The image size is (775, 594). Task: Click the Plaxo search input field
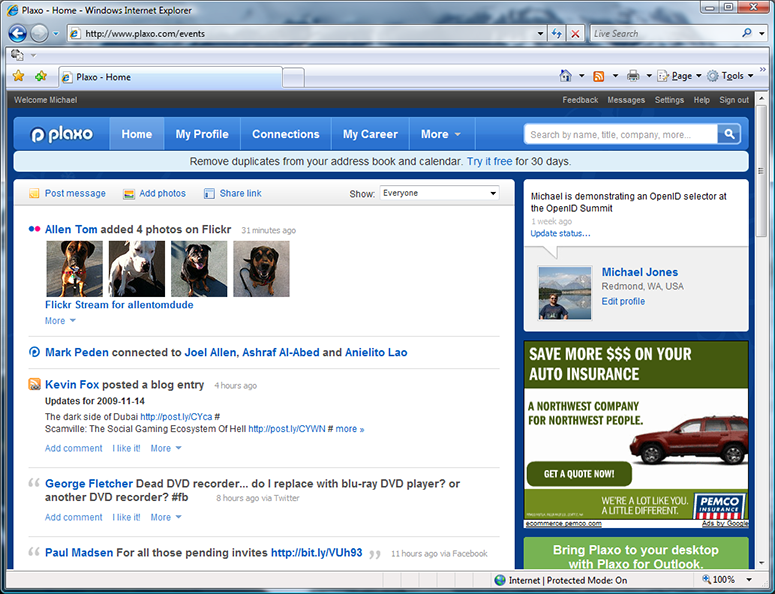[x=620, y=134]
